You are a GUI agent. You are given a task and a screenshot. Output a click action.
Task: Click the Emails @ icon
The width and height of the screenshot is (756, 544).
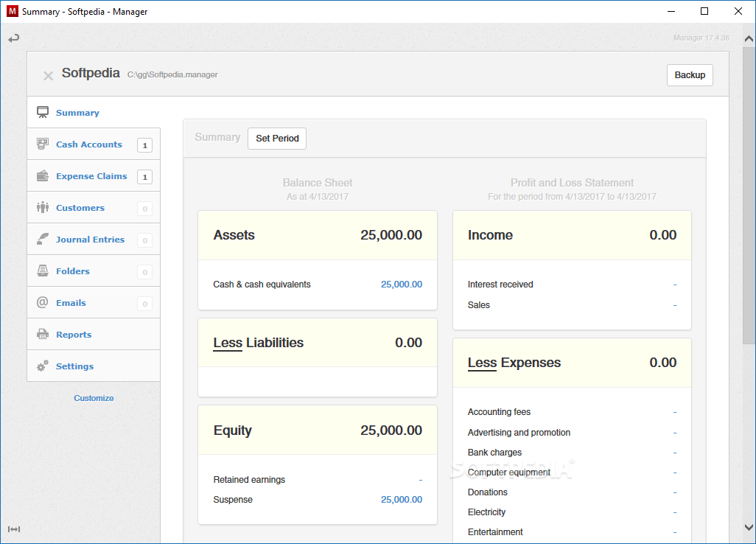[x=43, y=302]
